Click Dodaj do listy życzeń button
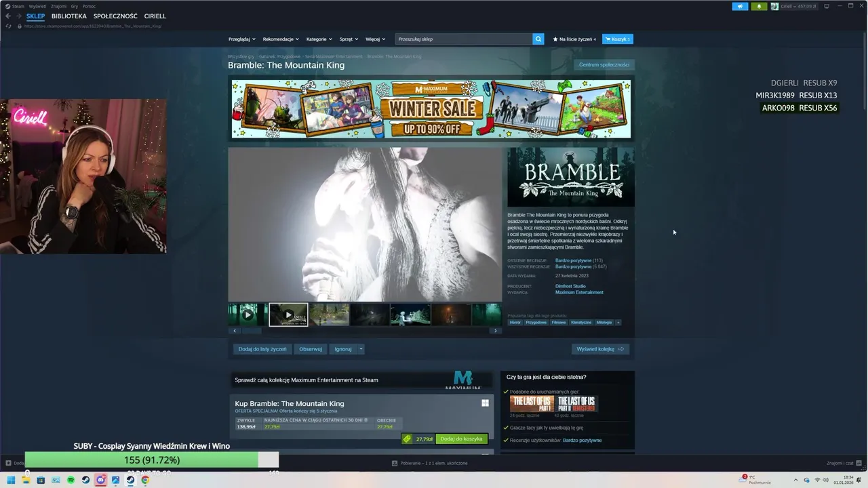868x488 pixels. coord(262,349)
